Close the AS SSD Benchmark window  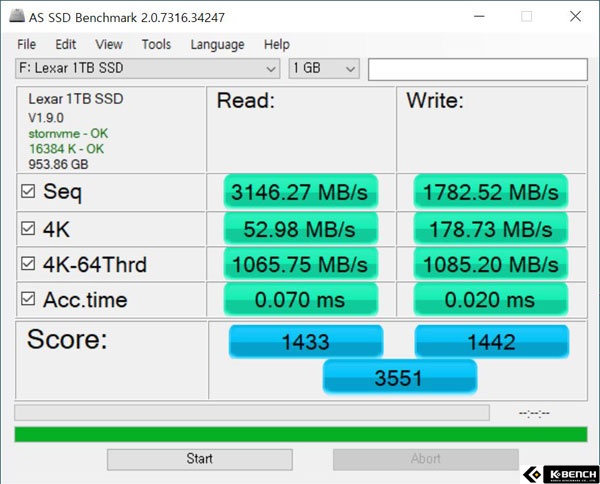(x=575, y=16)
